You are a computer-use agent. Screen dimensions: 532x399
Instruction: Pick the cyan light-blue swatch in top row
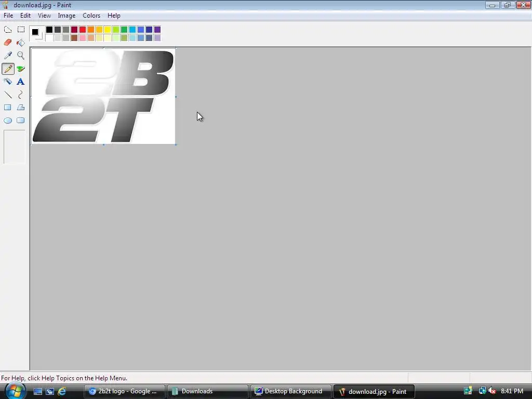coord(132,30)
